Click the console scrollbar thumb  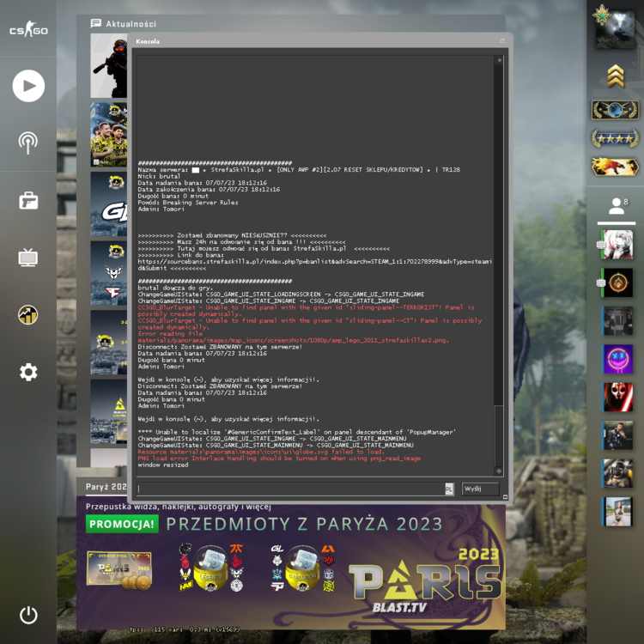pyautogui.click(x=499, y=435)
